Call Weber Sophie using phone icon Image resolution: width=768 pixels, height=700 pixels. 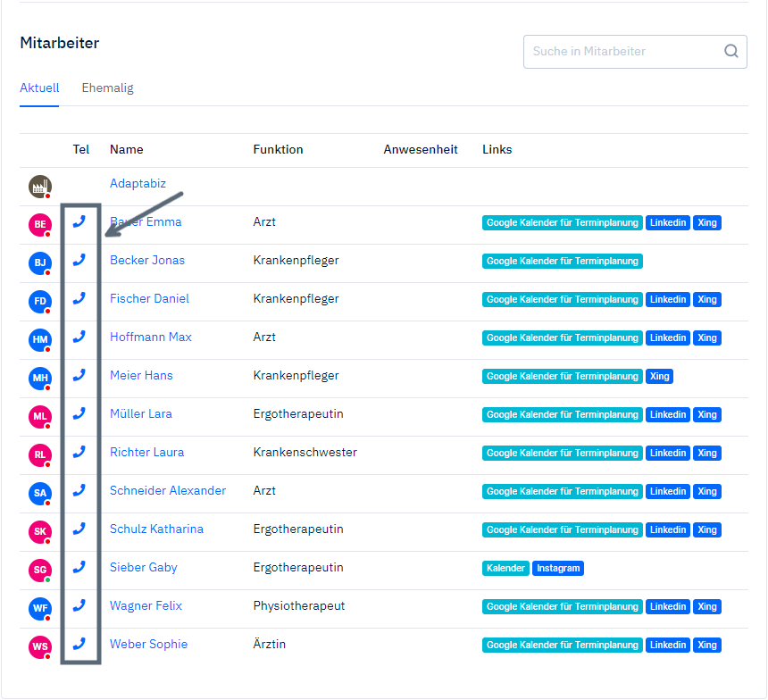click(x=79, y=645)
